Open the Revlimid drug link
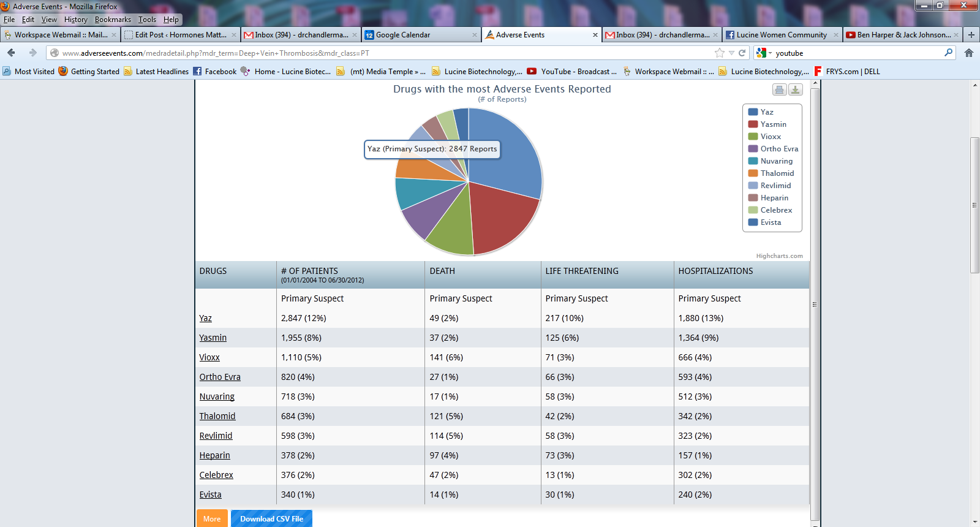The height and width of the screenshot is (527, 980). click(216, 436)
